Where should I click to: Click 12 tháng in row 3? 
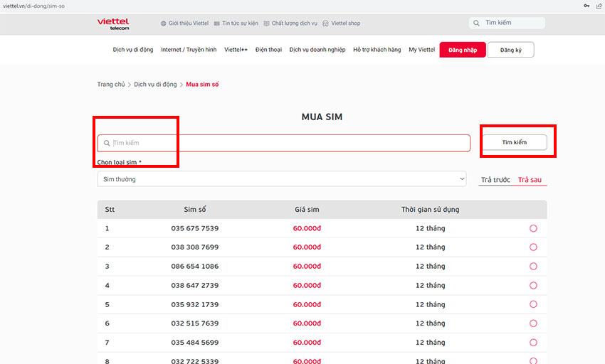(430, 266)
